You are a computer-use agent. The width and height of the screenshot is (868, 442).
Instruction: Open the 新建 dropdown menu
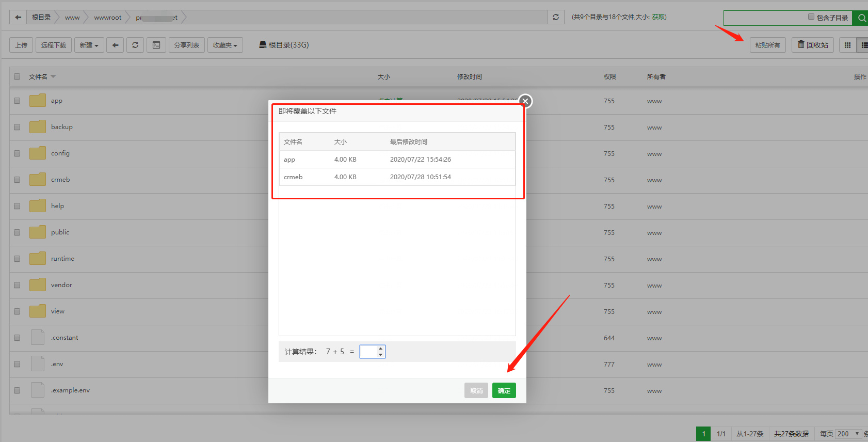89,45
